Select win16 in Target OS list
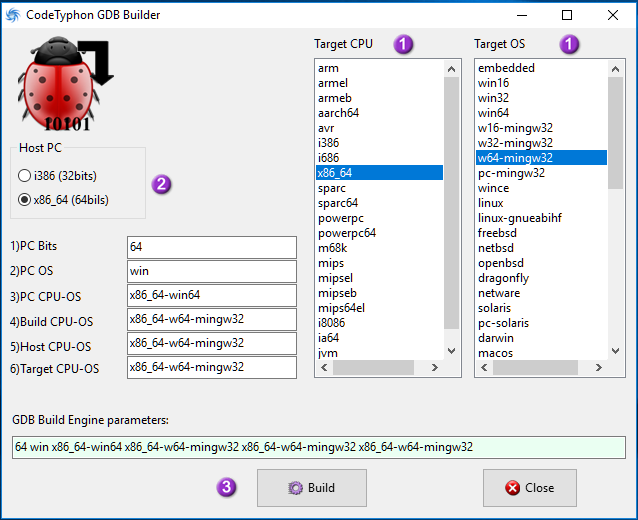The height and width of the screenshot is (520, 638). 542,83
